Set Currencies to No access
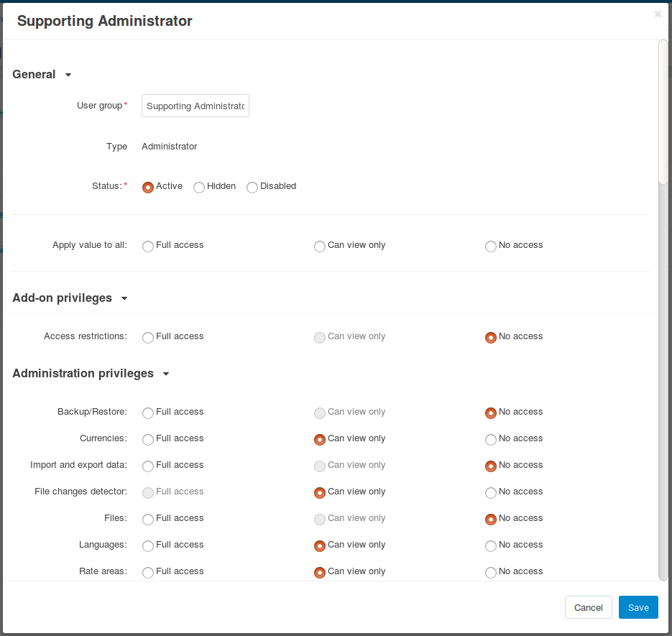672x636 pixels. (x=491, y=440)
